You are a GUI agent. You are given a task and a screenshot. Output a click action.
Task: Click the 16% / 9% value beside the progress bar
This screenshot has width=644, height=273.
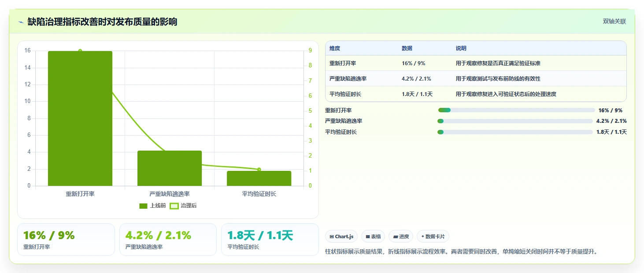tap(611, 111)
